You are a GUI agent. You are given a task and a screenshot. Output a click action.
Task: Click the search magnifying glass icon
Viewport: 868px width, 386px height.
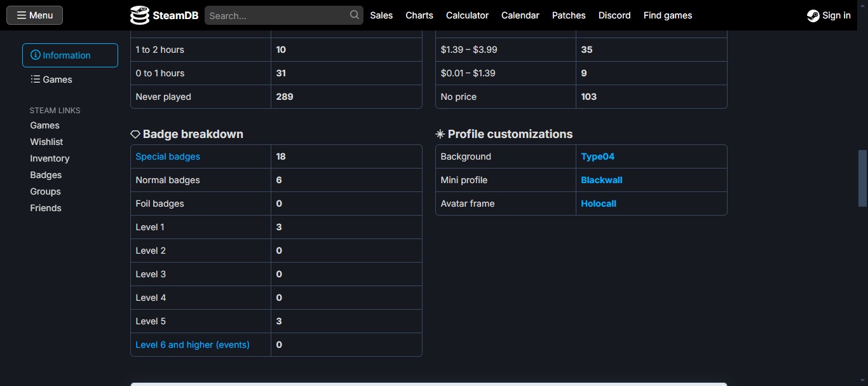coord(353,14)
